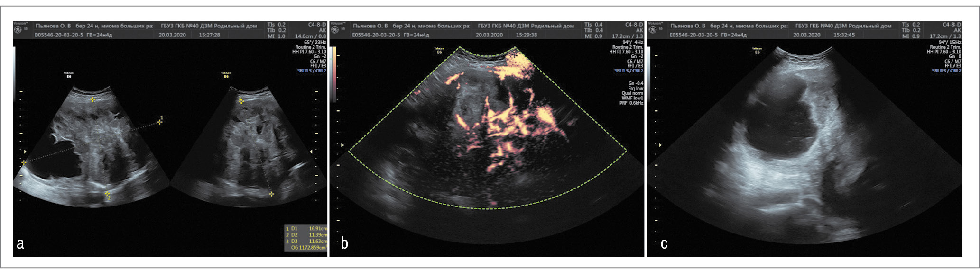
Task: Click the volume result 1172.859cm³
Action: click(x=308, y=247)
